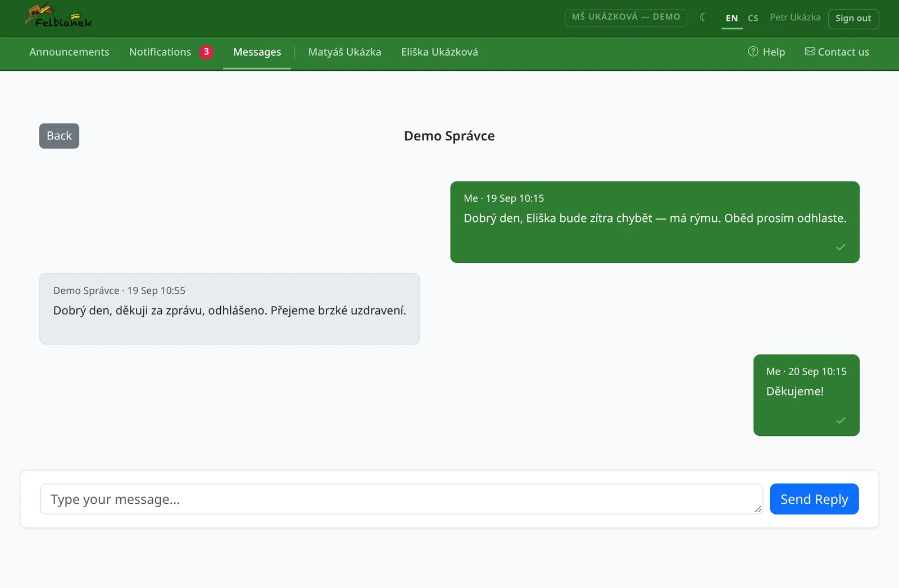
Task: Click the Felbianek logo
Action: [58, 16]
